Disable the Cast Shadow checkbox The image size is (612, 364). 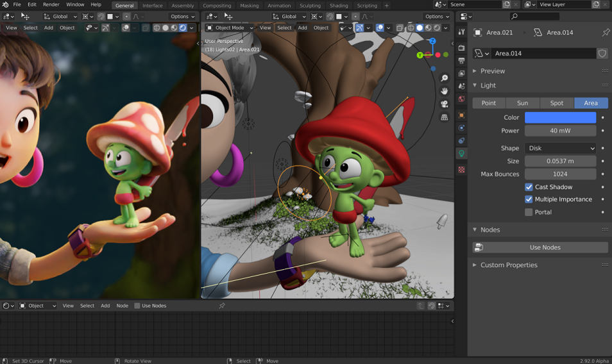point(529,187)
